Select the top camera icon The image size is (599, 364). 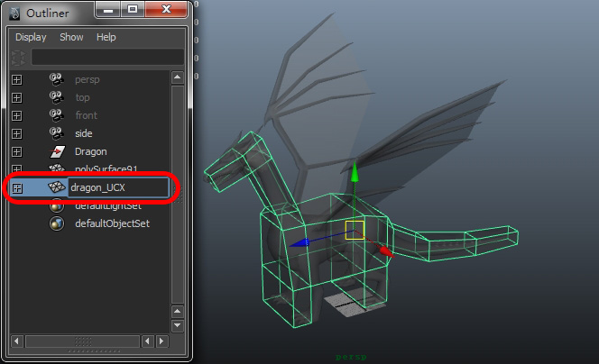click(57, 97)
